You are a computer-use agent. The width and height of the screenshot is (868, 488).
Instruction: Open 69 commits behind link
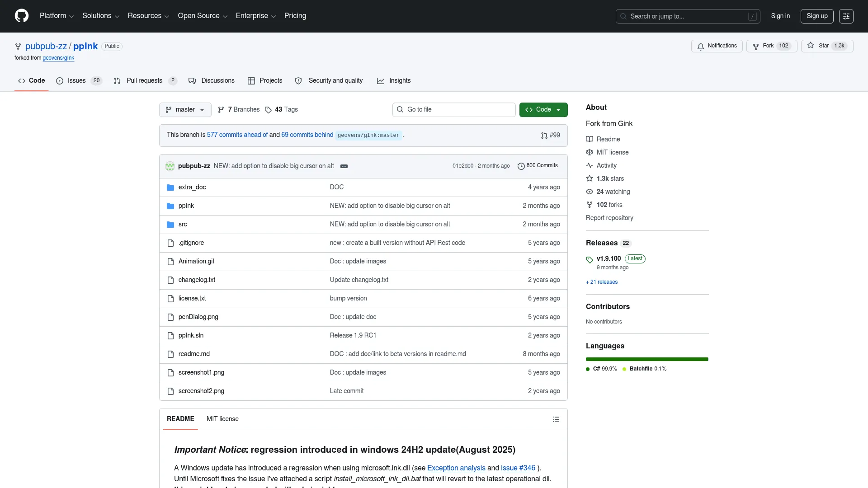[307, 135]
